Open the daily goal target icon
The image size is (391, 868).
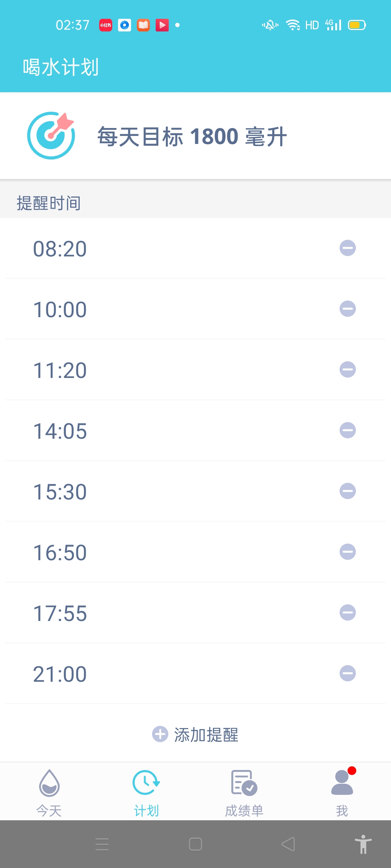point(51,135)
